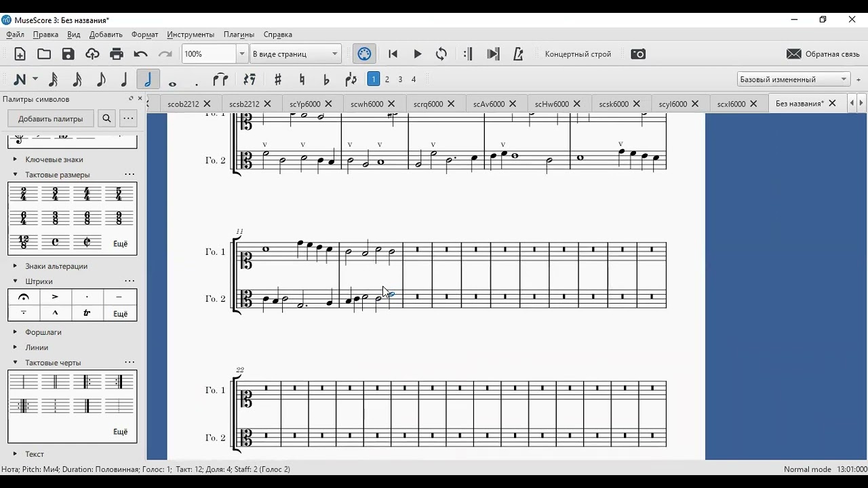This screenshot has width=868, height=488.
Task: Expand the 'Форшлаги' palette
Action: tap(15, 332)
